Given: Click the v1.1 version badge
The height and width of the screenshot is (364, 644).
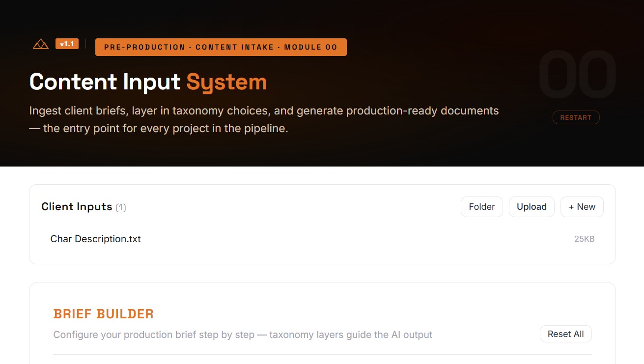Looking at the screenshot, I should point(67,44).
